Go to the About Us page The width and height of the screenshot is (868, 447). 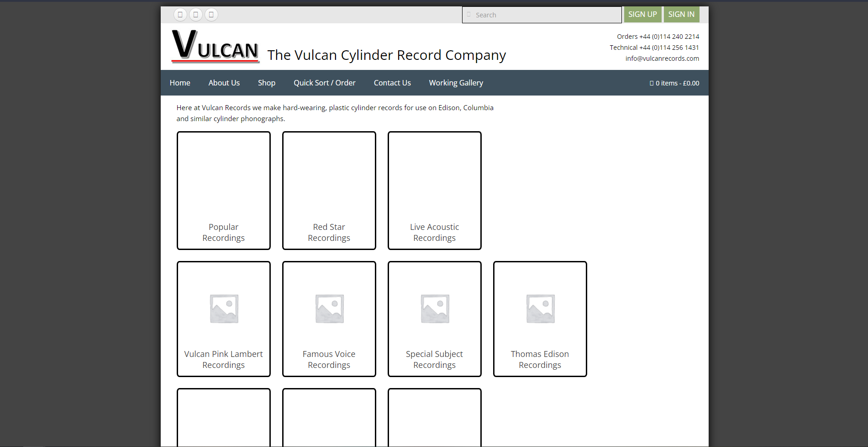[224, 83]
